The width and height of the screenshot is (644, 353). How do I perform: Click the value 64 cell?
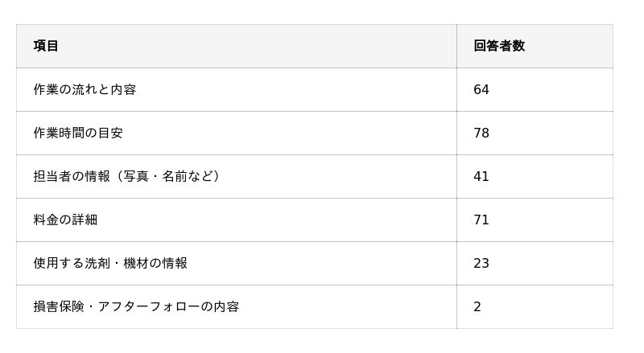coord(481,89)
